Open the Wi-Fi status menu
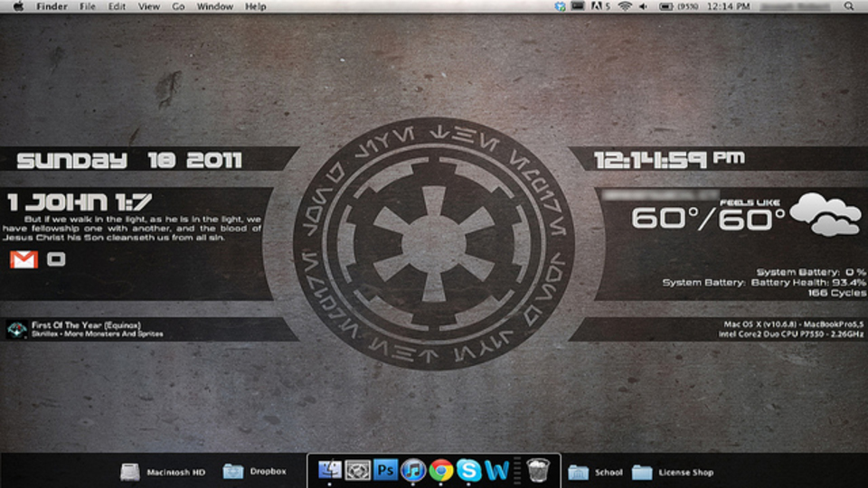The image size is (868, 488). 625,6
